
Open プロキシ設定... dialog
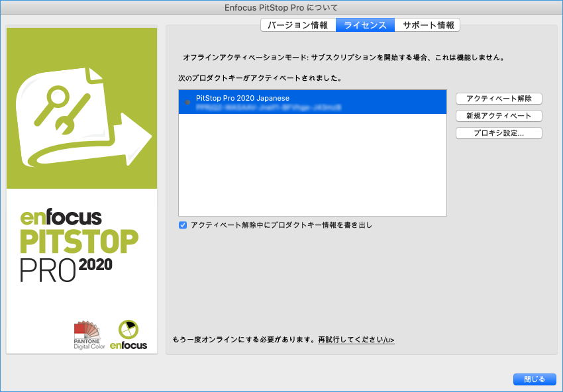click(x=499, y=133)
